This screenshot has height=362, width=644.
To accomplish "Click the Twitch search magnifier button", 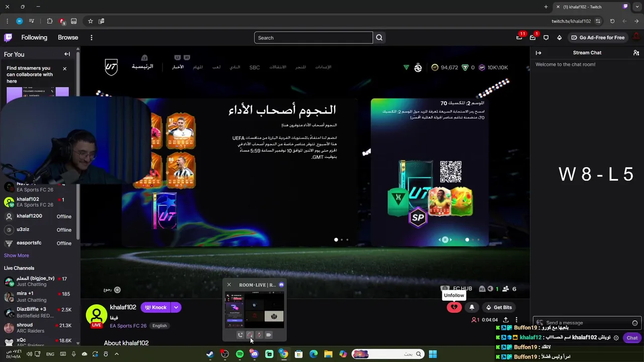I will click(x=379, y=38).
